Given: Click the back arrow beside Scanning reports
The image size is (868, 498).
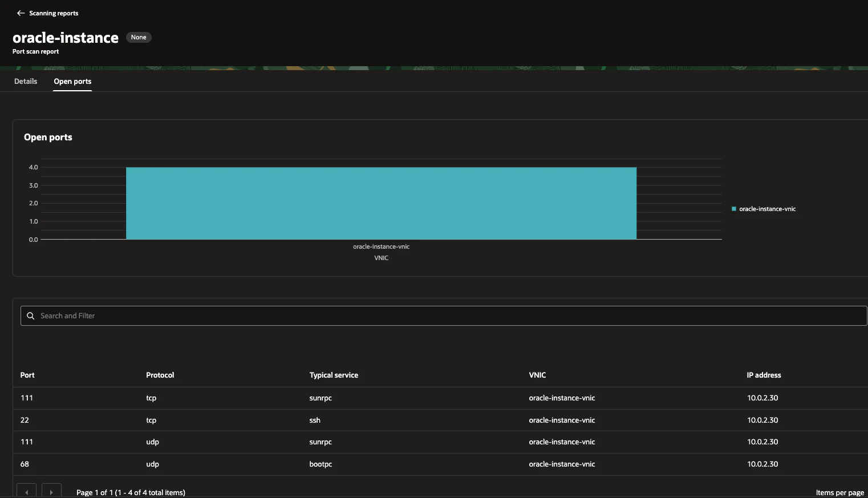Looking at the screenshot, I should point(21,13).
